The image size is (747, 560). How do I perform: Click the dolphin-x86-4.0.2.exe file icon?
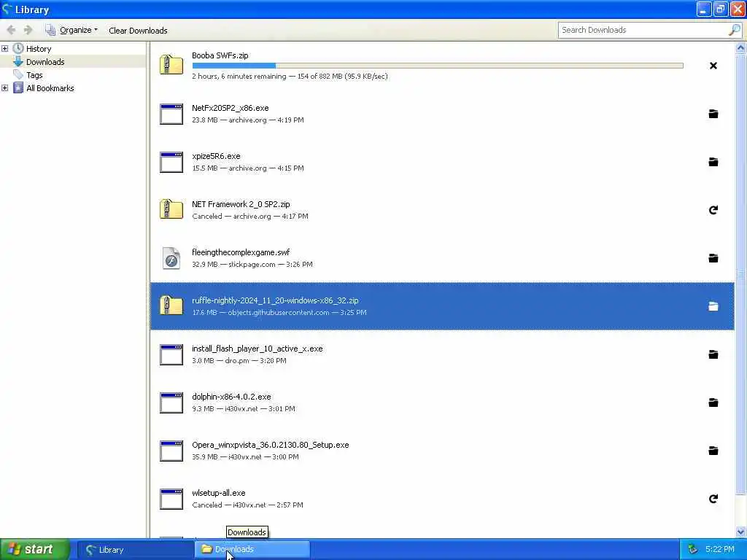171,402
